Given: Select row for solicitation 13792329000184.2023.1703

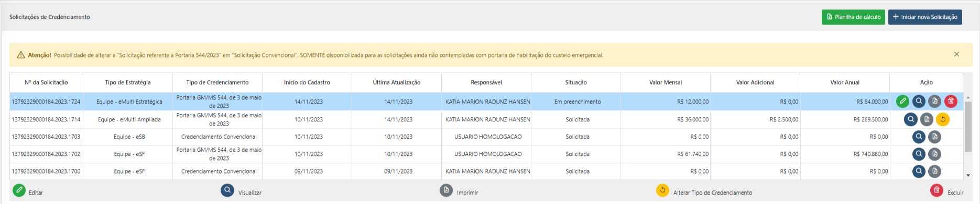Looking at the screenshot, I should click(x=486, y=137).
